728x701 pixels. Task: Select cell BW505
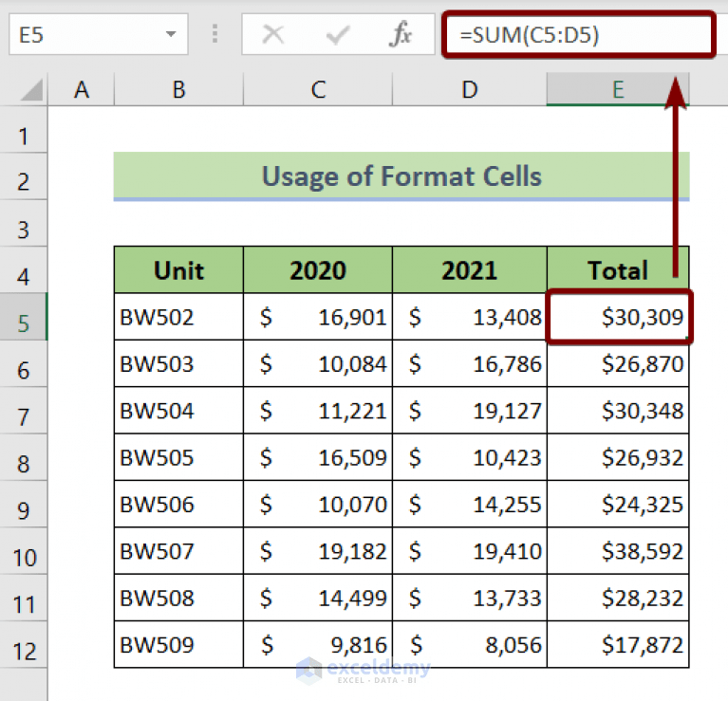point(178,457)
